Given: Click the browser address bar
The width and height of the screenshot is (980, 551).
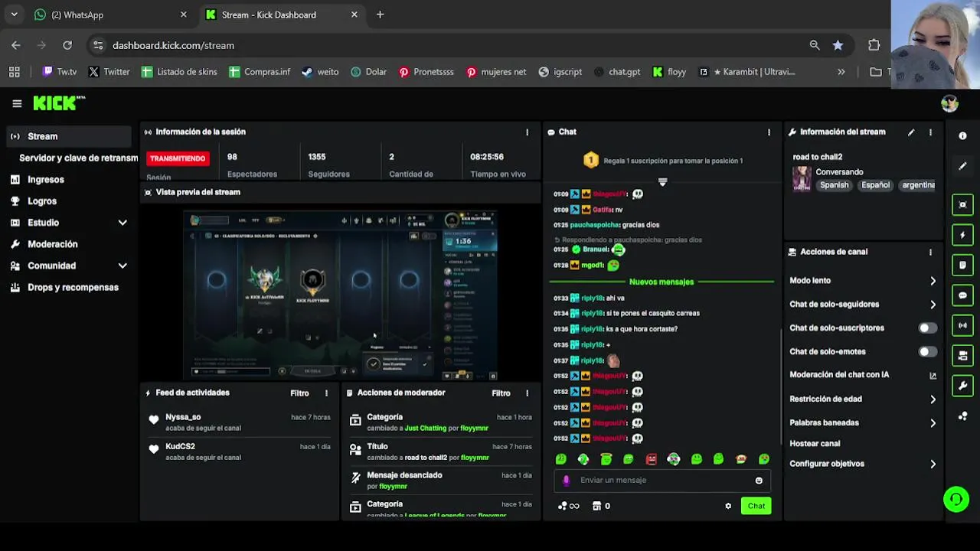Looking at the screenshot, I should [x=452, y=45].
